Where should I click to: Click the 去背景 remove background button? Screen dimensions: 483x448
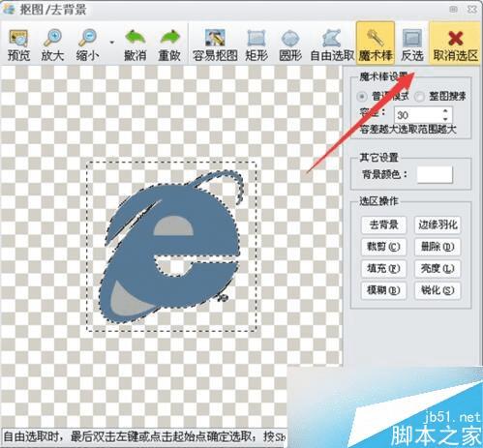(383, 224)
